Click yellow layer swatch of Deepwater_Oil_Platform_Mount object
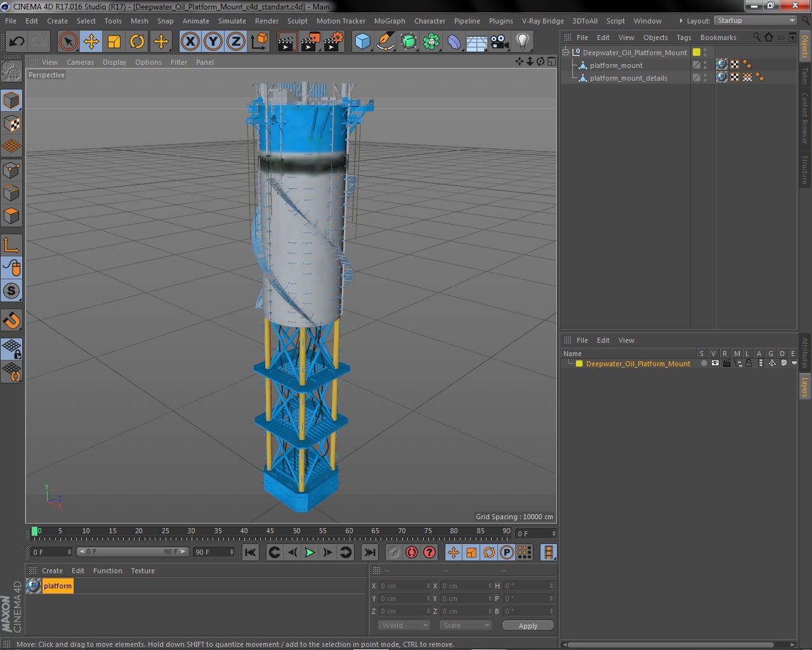Viewport: 812px width, 650px height. (697, 52)
